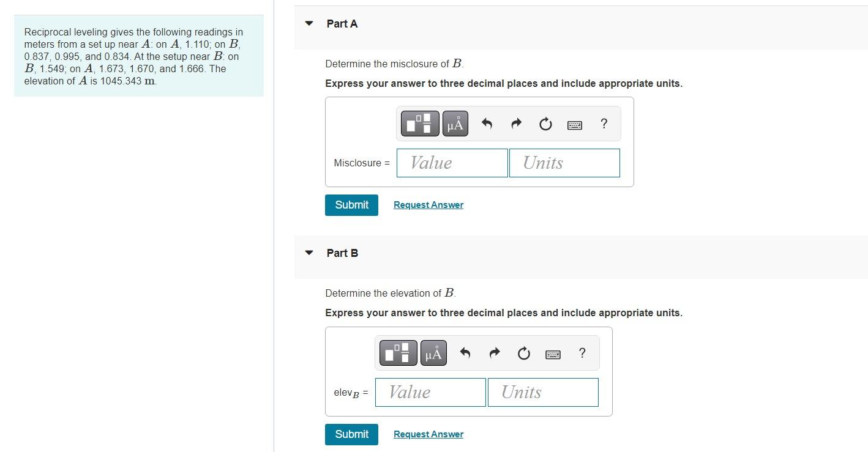
Task: Submit the Part B answer
Action: [351, 434]
